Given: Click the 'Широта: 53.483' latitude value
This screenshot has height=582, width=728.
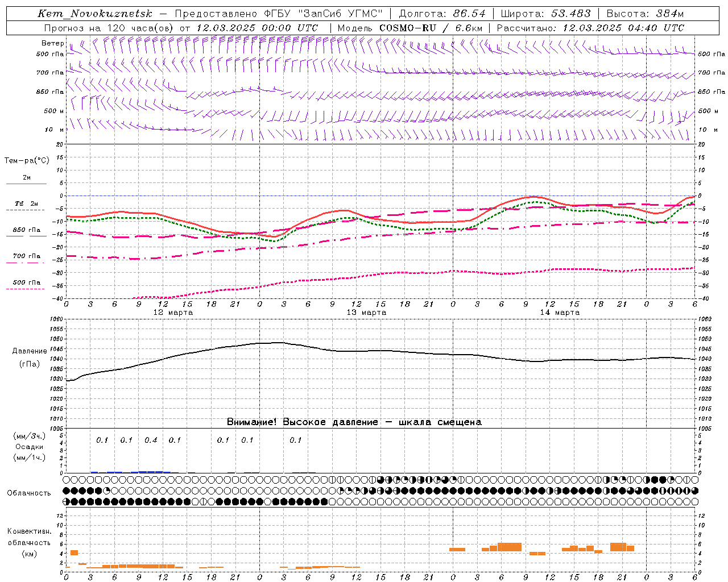Looking at the screenshot, I should point(545,14).
